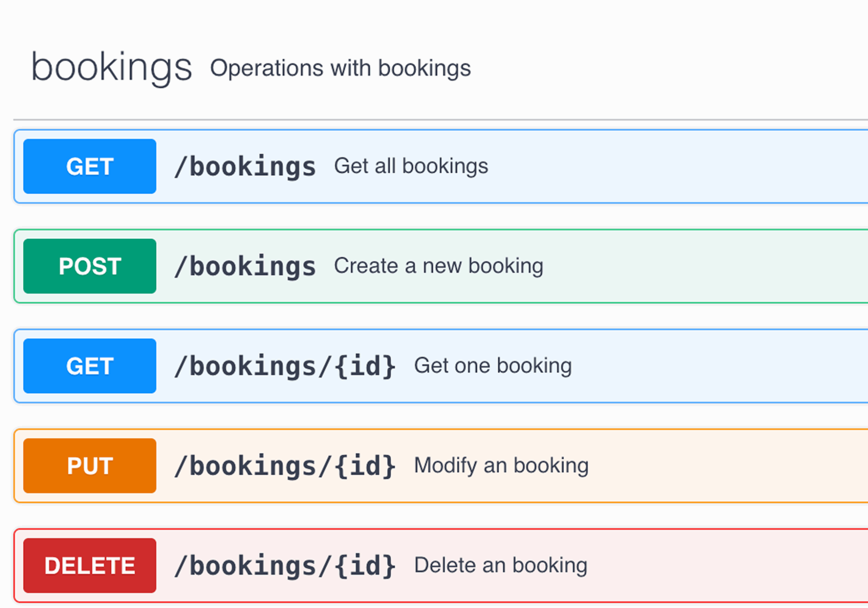Expand the Create a new booking operation
This screenshot has width=868, height=608.
[x=438, y=266]
